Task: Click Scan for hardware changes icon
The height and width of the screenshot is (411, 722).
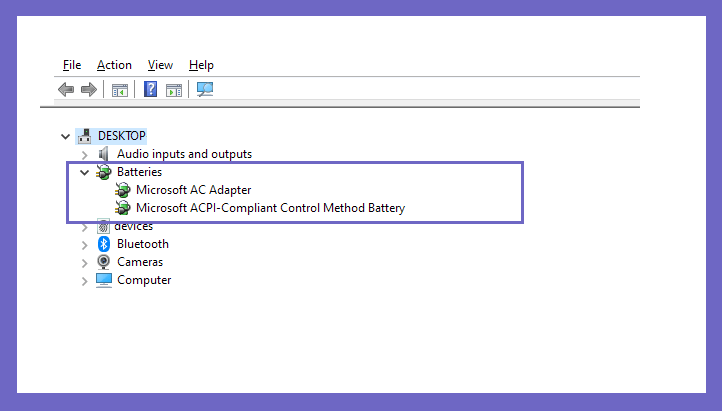Action: (x=205, y=89)
